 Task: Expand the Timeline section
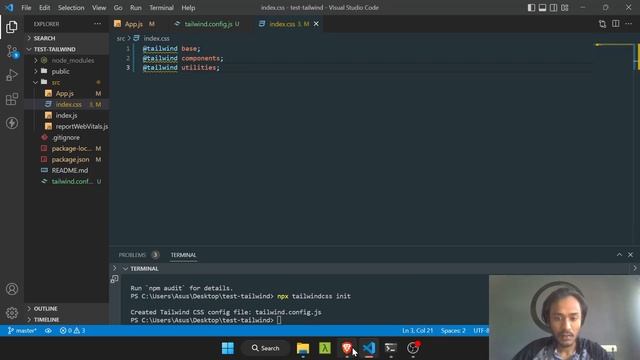67,320
